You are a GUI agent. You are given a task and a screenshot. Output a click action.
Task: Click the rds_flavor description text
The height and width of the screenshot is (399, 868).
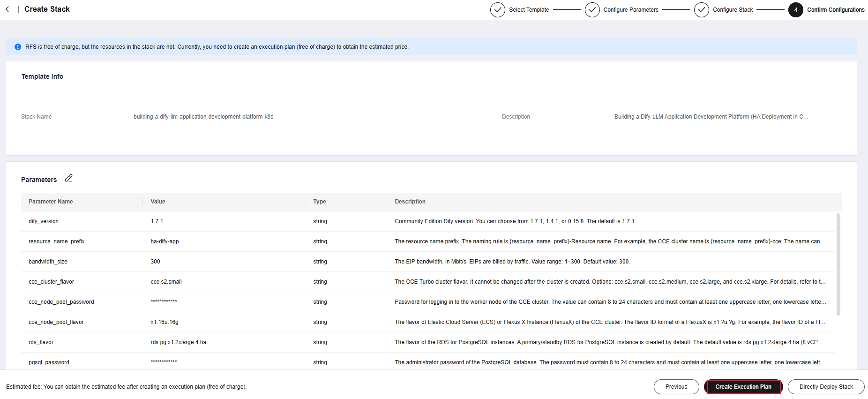tap(609, 342)
